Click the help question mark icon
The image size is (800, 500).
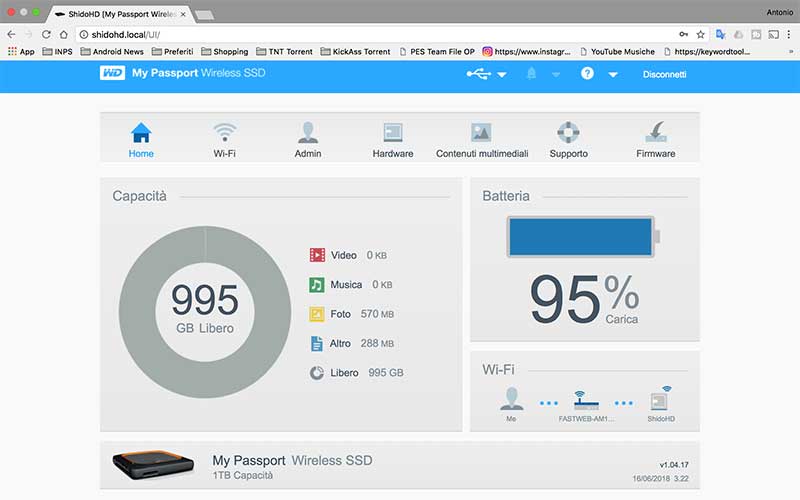tap(587, 73)
